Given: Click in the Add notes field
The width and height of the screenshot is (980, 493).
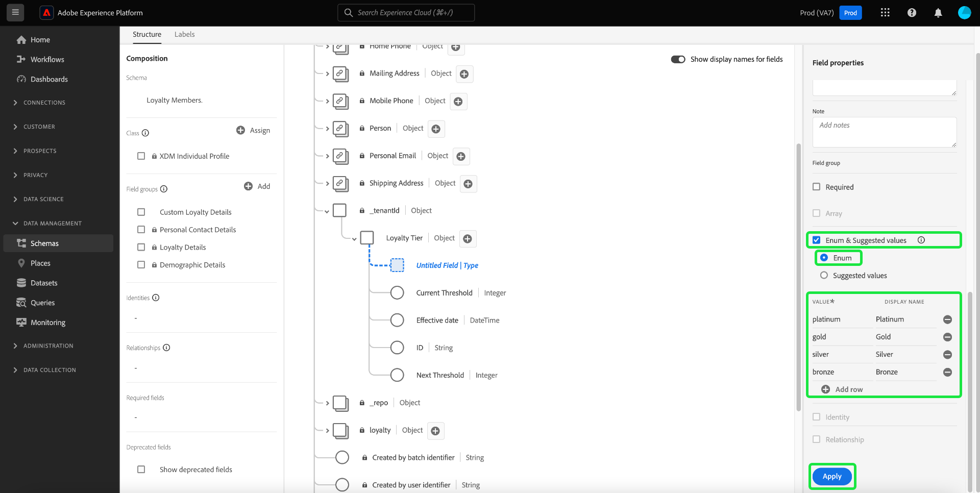Looking at the screenshot, I should click(x=884, y=132).
